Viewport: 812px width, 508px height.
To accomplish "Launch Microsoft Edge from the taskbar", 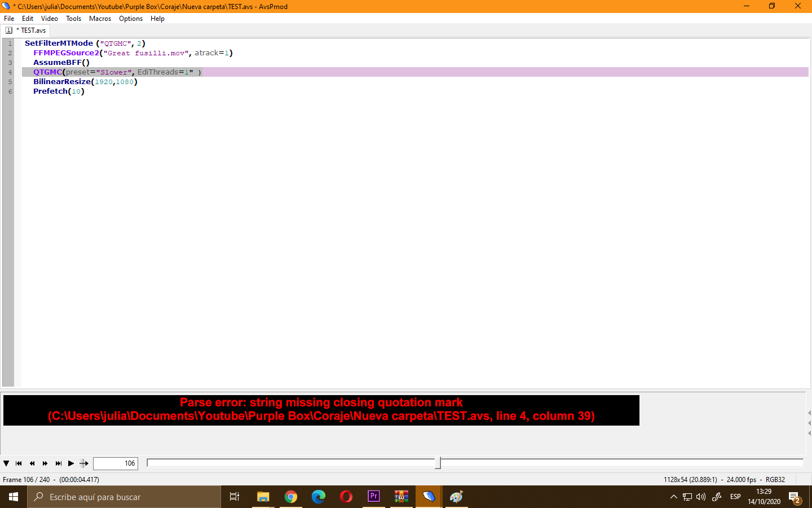I will pos(319,497).
